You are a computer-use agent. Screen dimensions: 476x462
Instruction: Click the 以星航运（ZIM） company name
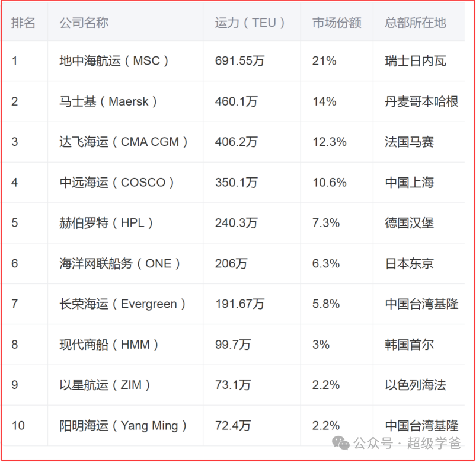click(x=106, y=385)
